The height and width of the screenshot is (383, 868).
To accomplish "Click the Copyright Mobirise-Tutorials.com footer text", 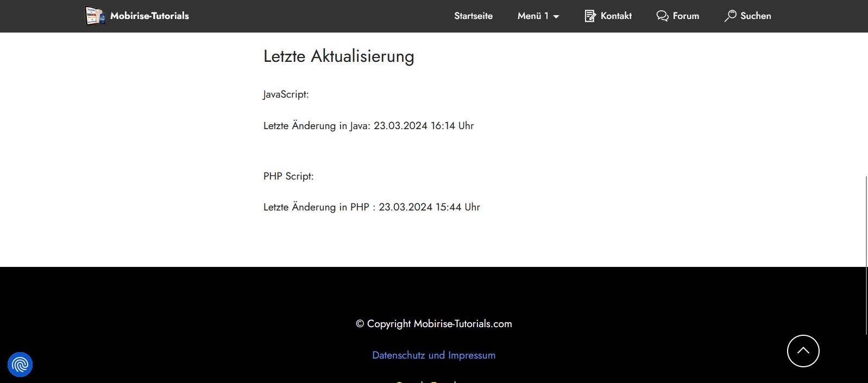I will click(433, 324).
